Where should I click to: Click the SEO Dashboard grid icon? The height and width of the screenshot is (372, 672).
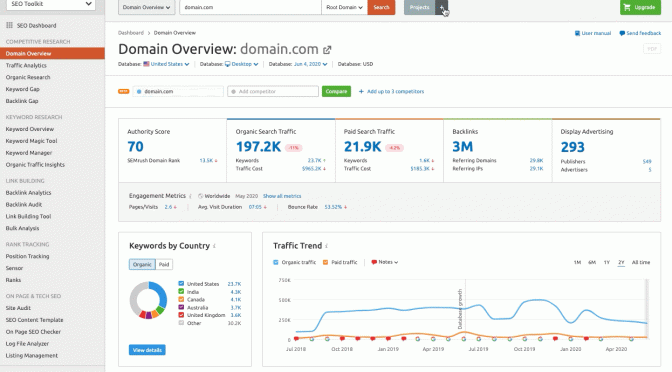tap(9, 25)
